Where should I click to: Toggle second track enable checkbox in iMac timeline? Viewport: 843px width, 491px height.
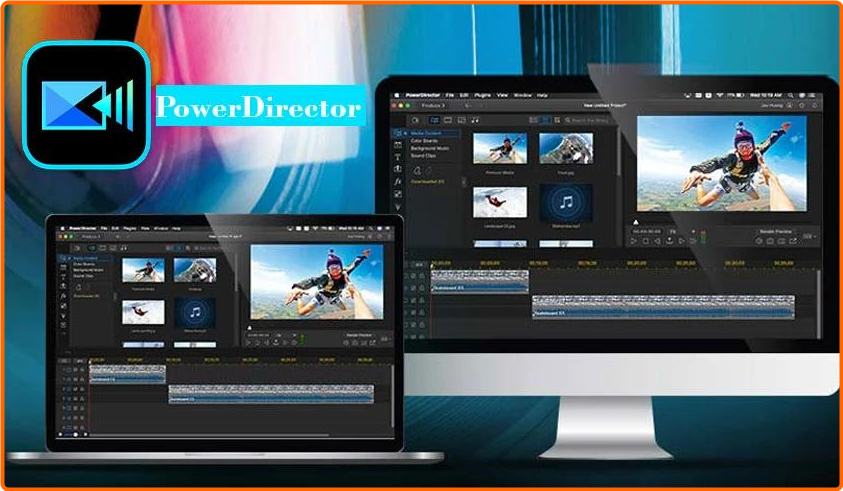413,288
